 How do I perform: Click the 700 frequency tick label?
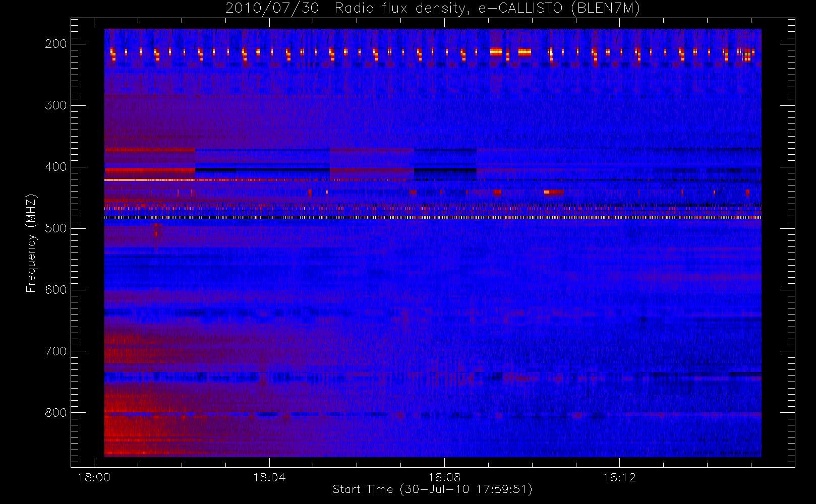55,351
